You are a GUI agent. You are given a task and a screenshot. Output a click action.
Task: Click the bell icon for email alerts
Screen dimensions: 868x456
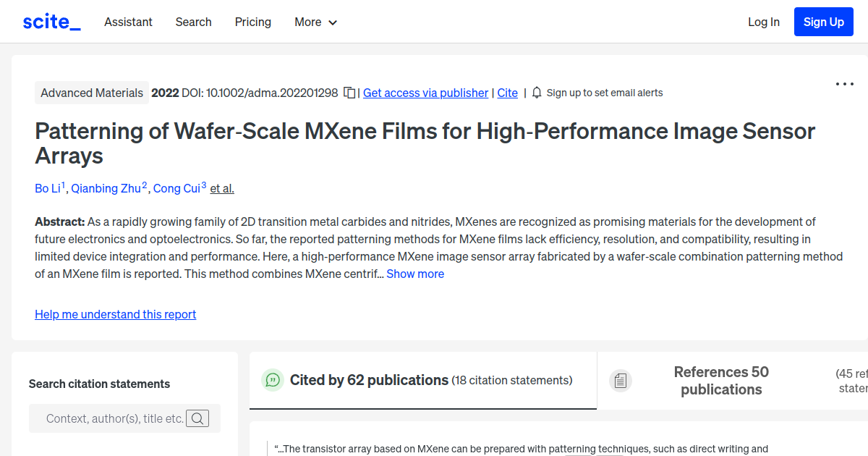(536, 93)
